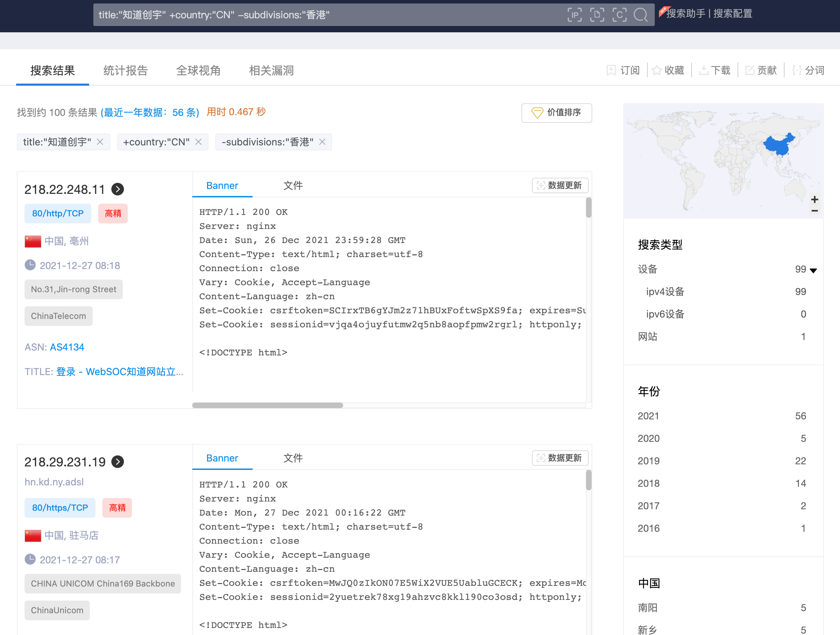This screenshot has width=840, height=635.
Task: Click the 价值排序 sort button
Action: pos(556,112)
